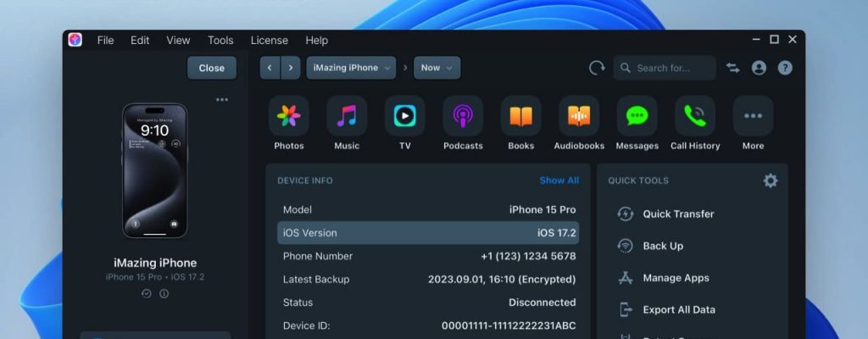Go forward with right arrow button
This screenshot has width=868, height=339.
(291, 68)
